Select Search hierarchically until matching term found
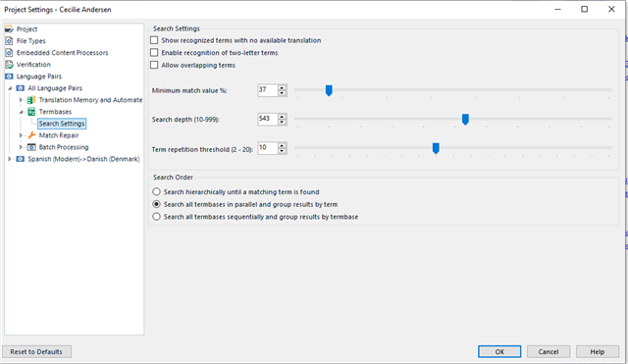 coord(157,191)
